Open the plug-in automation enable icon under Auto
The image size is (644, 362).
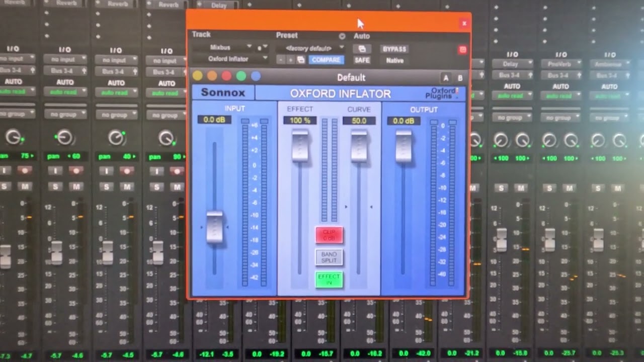click(362, 49)
